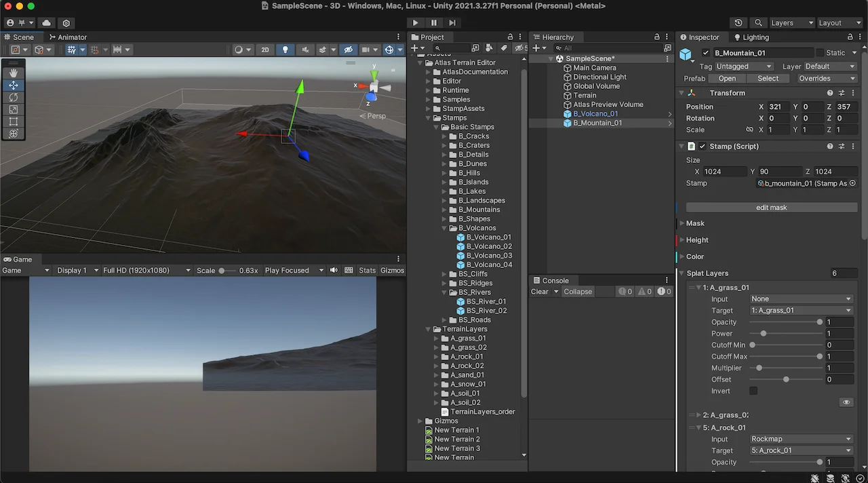The width and height of the screenshot is (868, 483).
Task: Open the Package Manager hexagon icon
Action: click(x=66, y=22)
